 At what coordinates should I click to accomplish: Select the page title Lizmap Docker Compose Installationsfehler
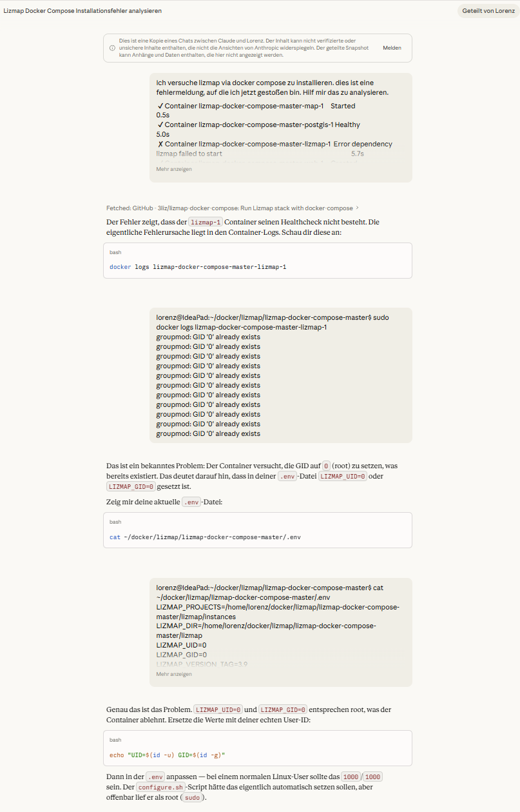(x=82, y=11)
